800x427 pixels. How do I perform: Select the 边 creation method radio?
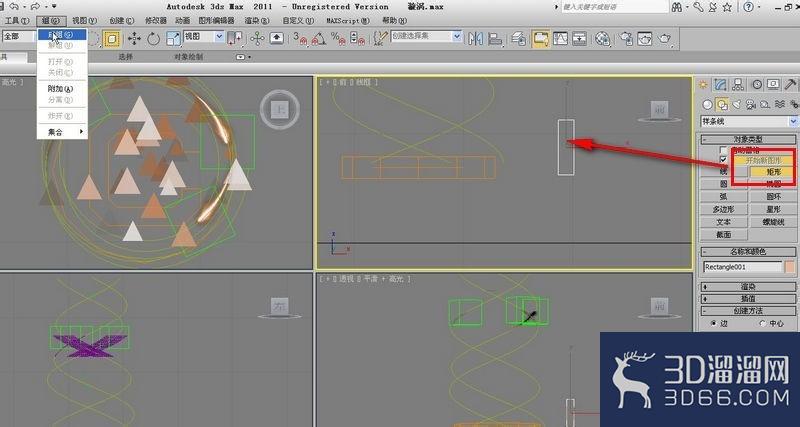tap(713, 323)
